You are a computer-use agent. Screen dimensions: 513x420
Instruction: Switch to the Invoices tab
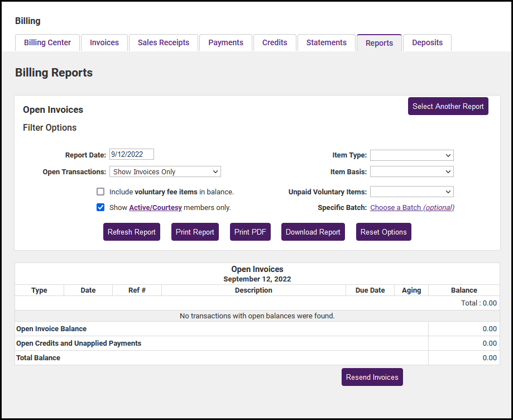pos(104,43)
